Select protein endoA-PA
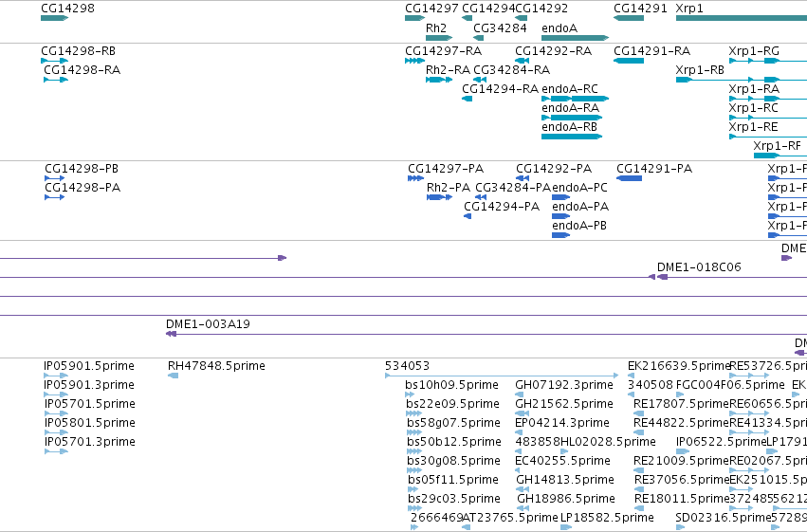Viewport: 807px width, 532px height. [561, 216]
